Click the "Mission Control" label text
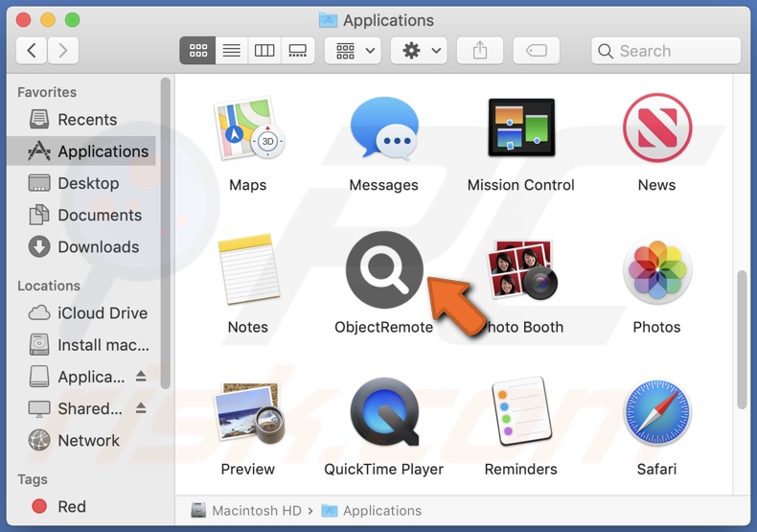Image resolution: width=757 pixels, height=532 pixels. pyautogui.click(x=521, y=185)
